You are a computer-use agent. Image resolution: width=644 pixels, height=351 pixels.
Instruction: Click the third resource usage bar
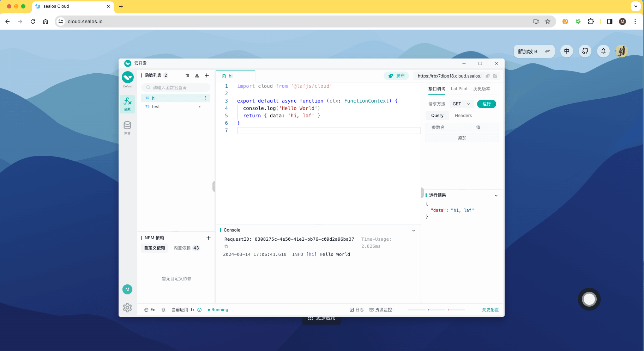457,310
